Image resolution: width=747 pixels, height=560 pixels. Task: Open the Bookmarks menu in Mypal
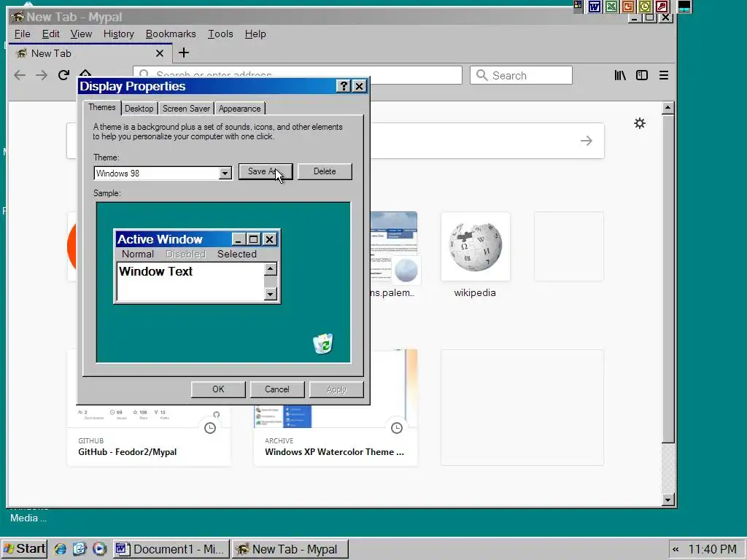click(171, 34)
